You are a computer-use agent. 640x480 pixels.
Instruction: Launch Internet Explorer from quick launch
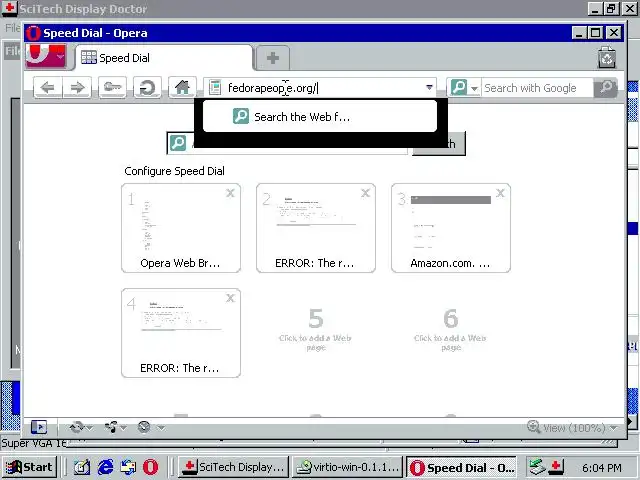(x=105, y=467)
